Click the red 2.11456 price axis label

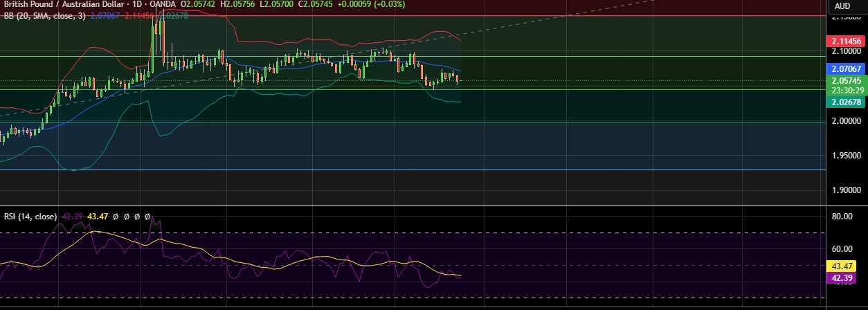[x=846, y=42]
